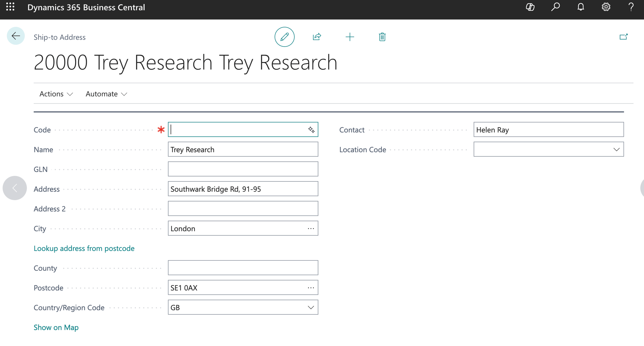Click the Dynamics 365 Business Central title
644x346 pixels.
86,7
